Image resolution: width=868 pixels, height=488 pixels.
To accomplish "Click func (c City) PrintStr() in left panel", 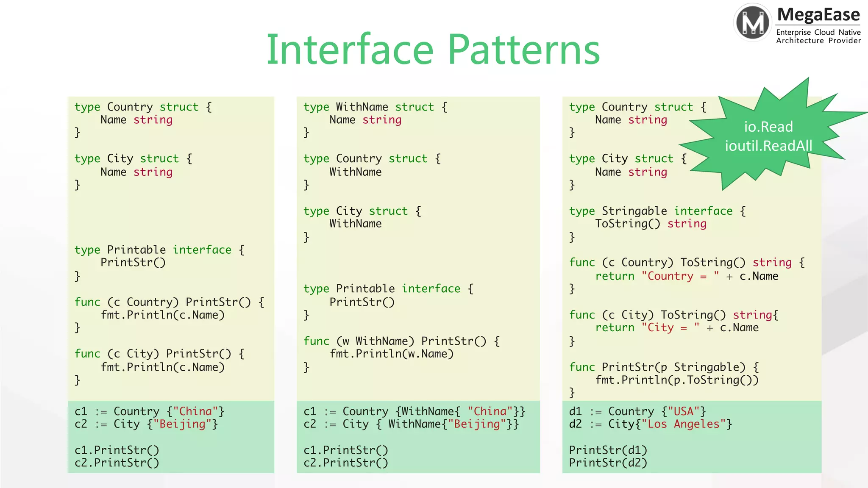I will pos(159,354).
